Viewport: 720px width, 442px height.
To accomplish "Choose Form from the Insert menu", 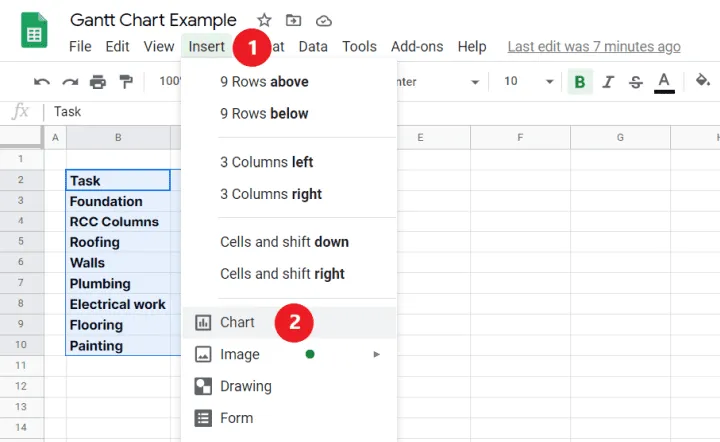I will tap(289, 418).
